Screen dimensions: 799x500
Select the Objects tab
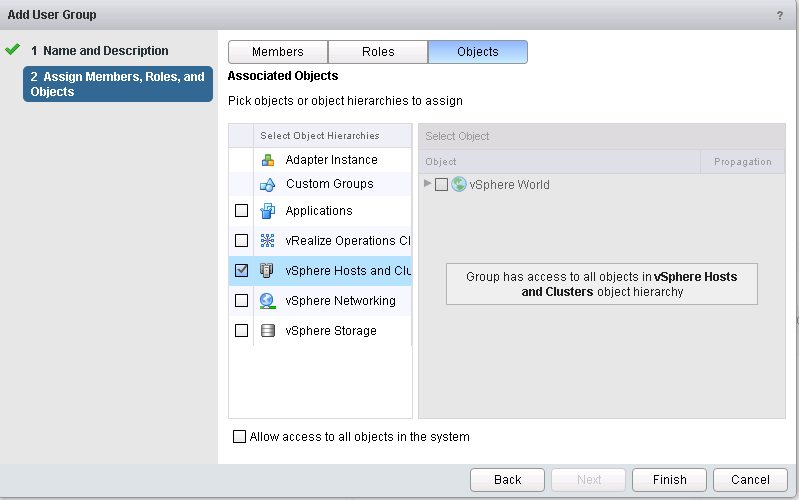[478, 52]
